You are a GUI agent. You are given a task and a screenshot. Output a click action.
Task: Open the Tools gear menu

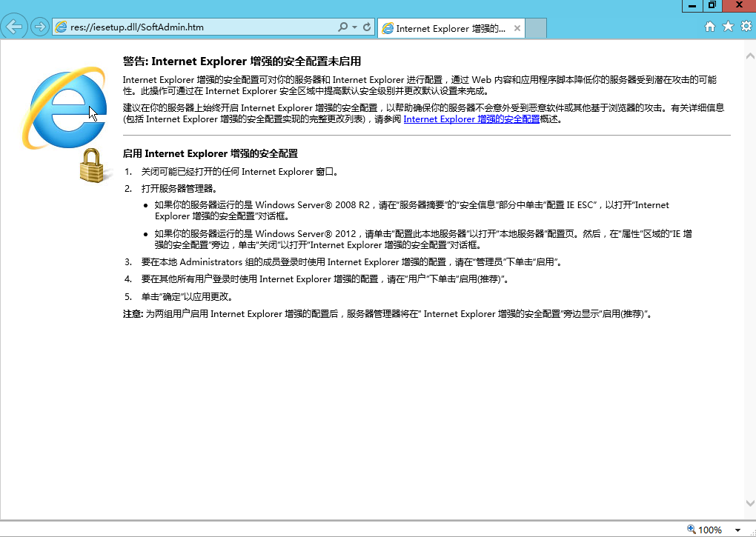pyautogui.click(x=746, y=27)
